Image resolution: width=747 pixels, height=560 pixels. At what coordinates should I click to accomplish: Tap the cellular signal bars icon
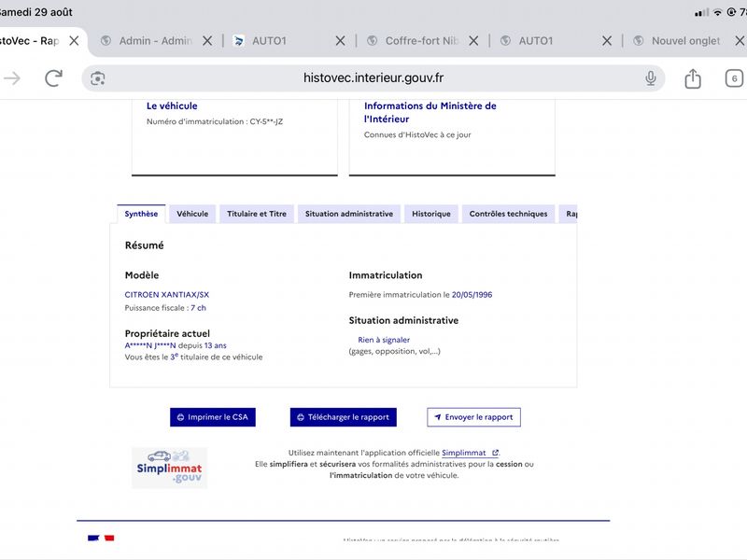coord(702,12)
